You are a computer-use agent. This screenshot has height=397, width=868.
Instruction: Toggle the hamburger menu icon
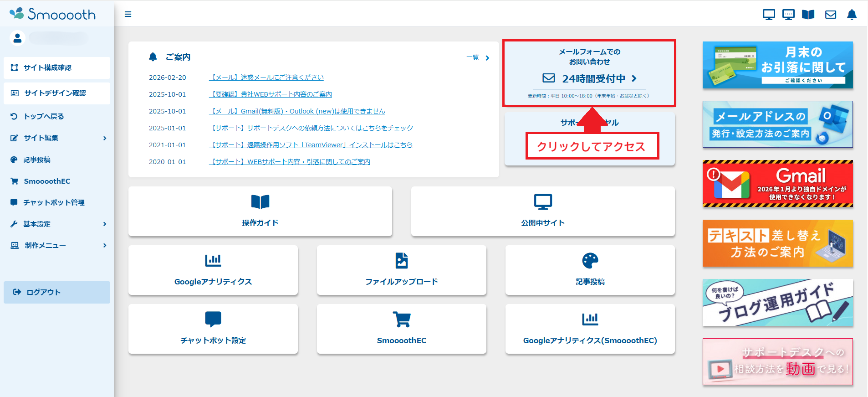point(128,14)
